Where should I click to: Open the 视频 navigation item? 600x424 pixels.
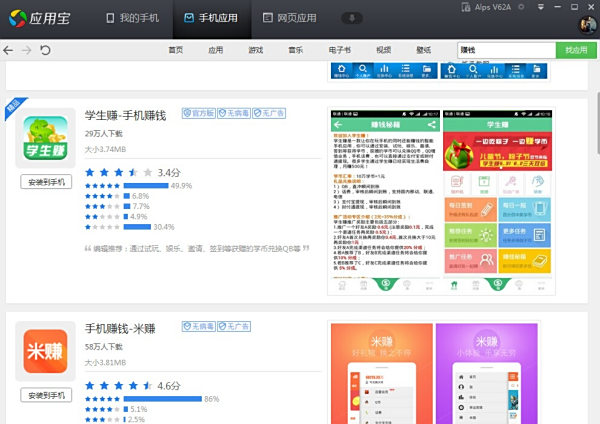383,50
